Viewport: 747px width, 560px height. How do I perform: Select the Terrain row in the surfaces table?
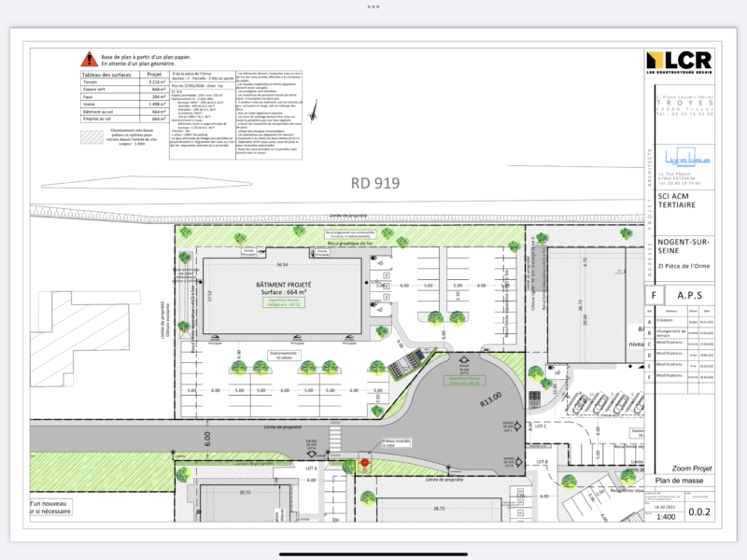click(92, 82)
